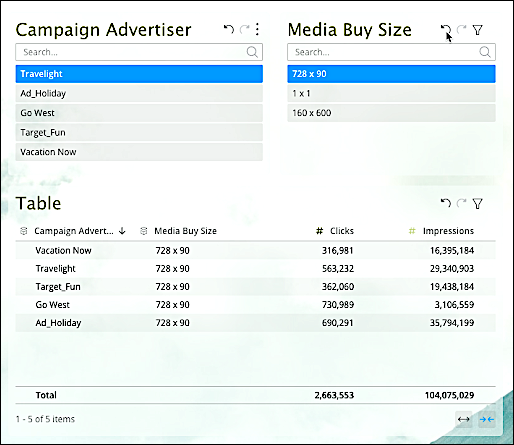Click the Media Buy Size panel title
The width and height of the screenshot is (514, 445).
(x=350, y=30)
